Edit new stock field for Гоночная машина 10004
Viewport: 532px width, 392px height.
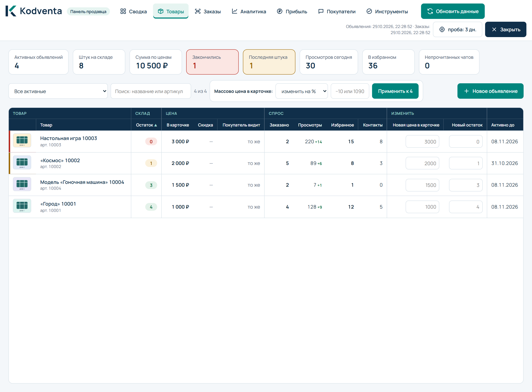pos(465,185)
